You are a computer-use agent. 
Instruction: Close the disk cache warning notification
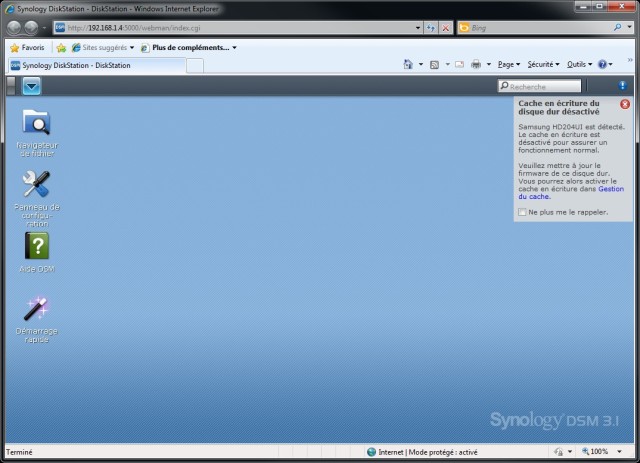[624, 103]
